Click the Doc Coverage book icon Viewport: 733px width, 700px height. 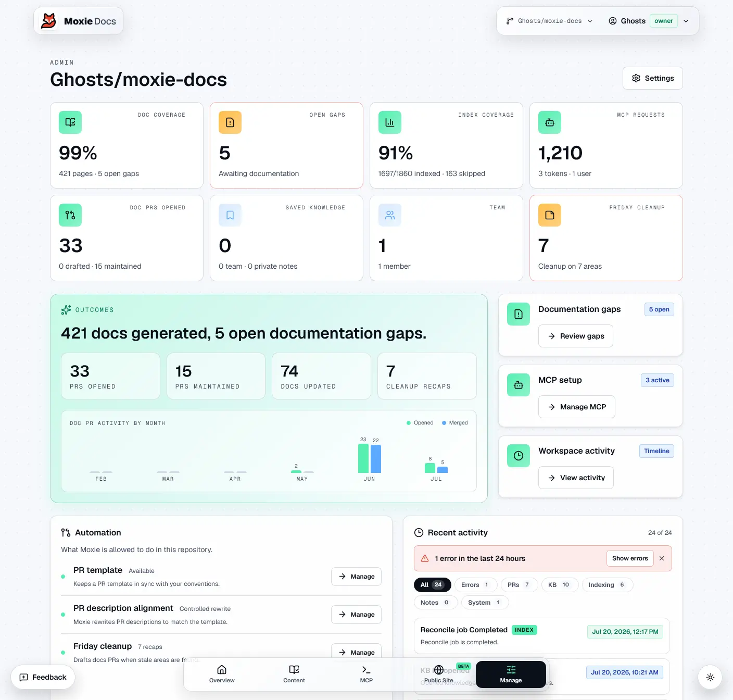click(70, 122)
